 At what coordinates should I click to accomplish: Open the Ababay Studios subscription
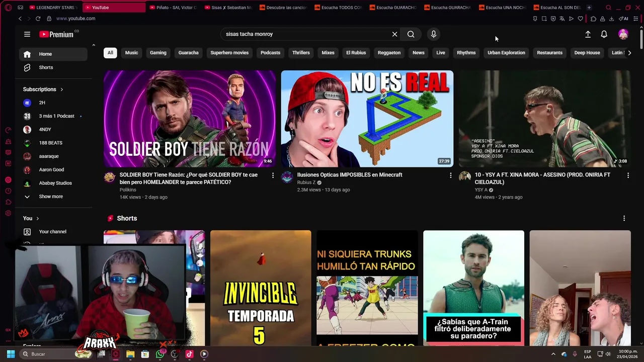pyautogui.click(x=53, y=183)
